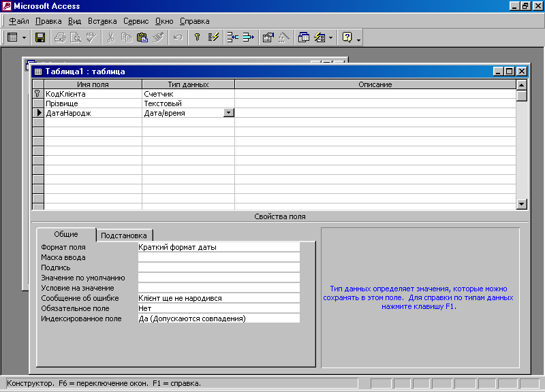Switch to the Подстановка tab

point(124,235)
